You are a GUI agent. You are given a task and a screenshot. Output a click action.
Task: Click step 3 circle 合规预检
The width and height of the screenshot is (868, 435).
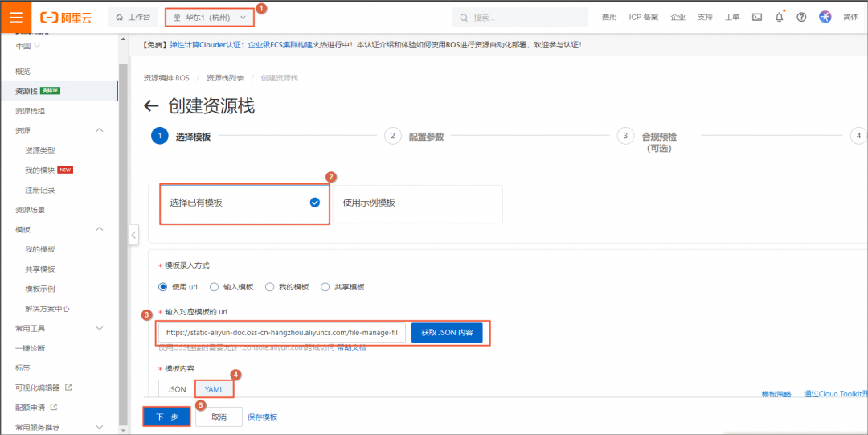point(625,137)
